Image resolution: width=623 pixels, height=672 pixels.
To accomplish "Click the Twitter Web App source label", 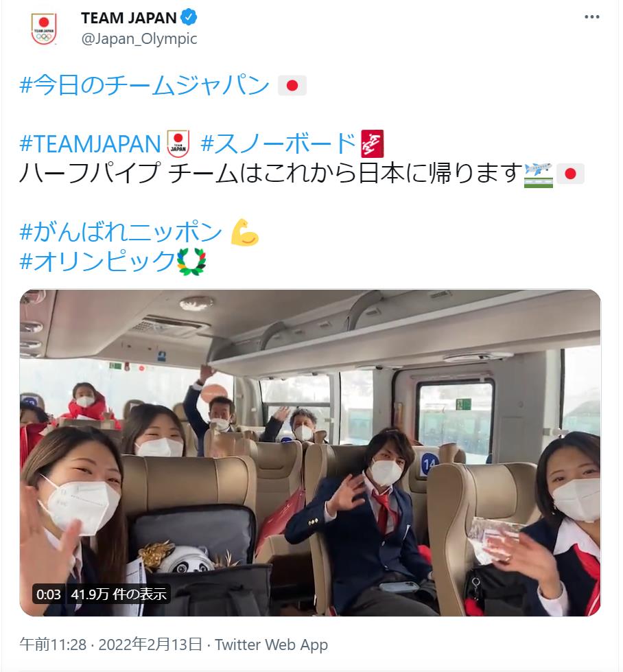I will point(271,645).
